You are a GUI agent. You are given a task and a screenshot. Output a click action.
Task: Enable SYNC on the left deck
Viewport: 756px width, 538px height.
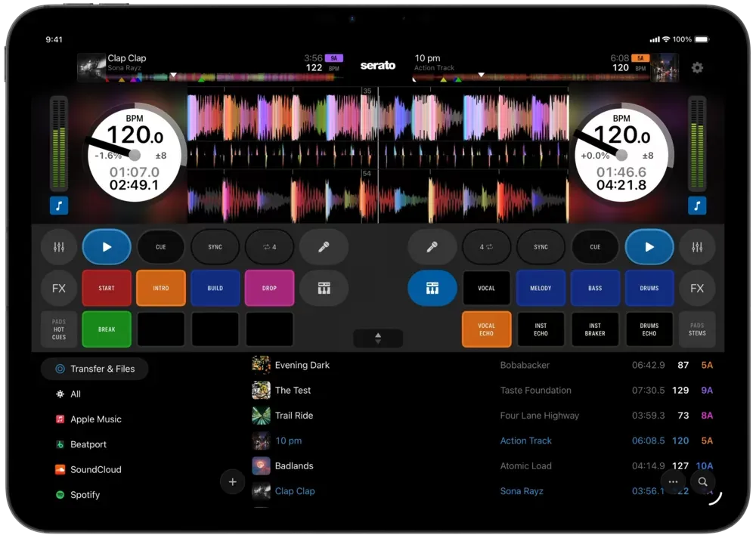[x=215, y=247]
